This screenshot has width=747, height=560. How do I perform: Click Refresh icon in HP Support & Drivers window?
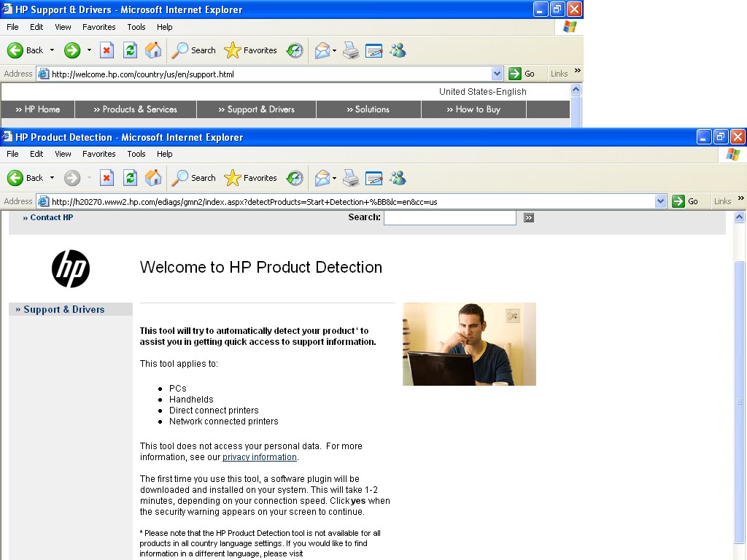pyautogui.click(x=130, y=50)
